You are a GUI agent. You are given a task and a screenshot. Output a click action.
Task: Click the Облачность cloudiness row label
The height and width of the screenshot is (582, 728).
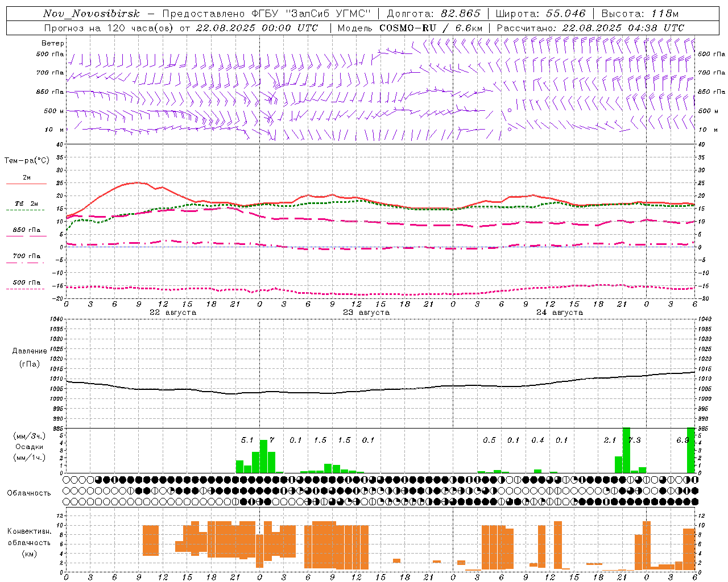click(x=29, y=493)
